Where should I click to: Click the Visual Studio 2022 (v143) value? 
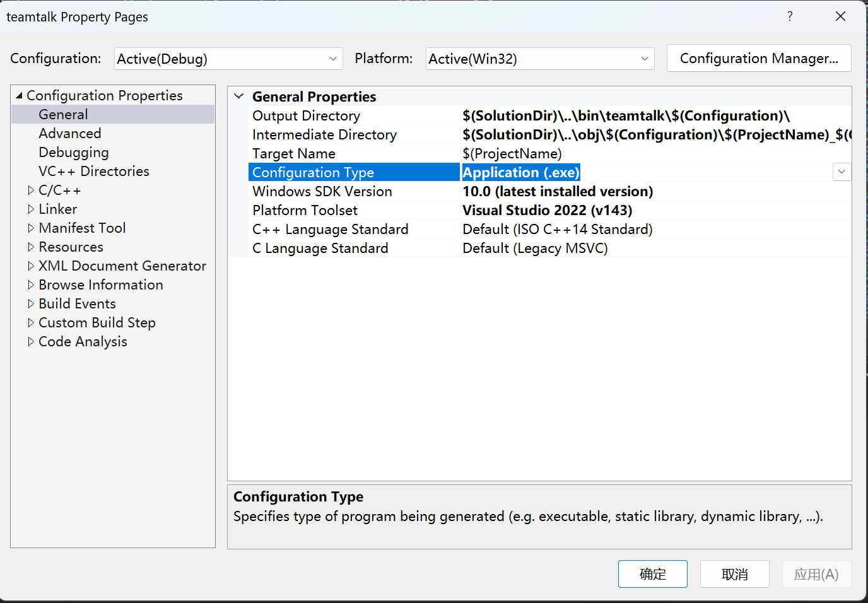[x=547, y=210]
